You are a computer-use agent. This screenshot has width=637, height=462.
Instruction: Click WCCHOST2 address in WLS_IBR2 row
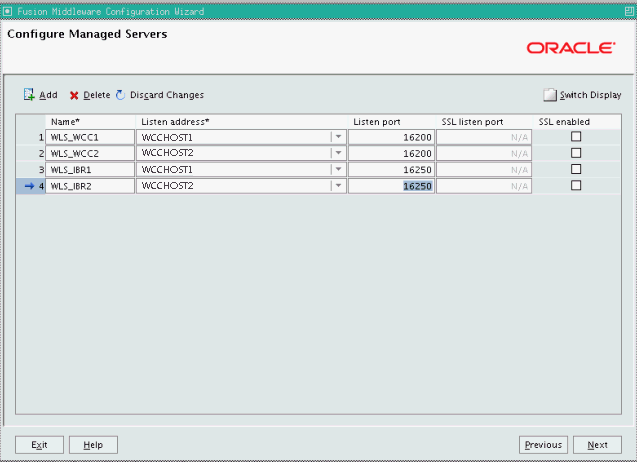167,186
